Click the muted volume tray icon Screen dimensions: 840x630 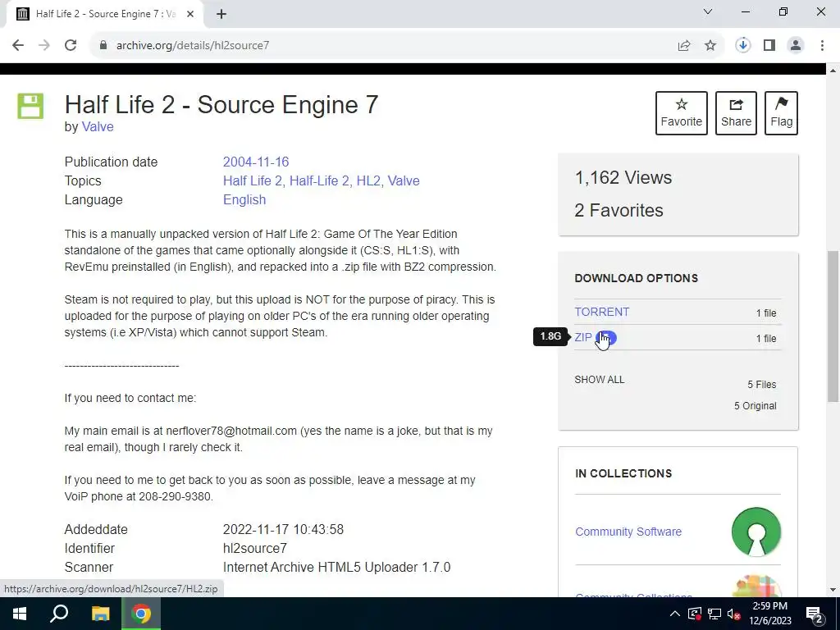pyautogui.click(x=734, y=614)
